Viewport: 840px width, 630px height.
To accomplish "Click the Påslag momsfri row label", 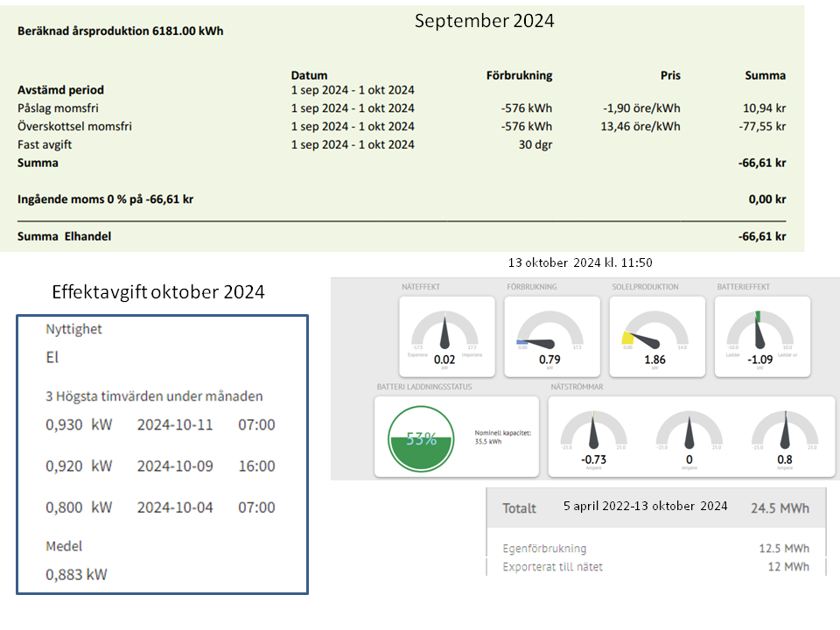I will click(58, 108).
